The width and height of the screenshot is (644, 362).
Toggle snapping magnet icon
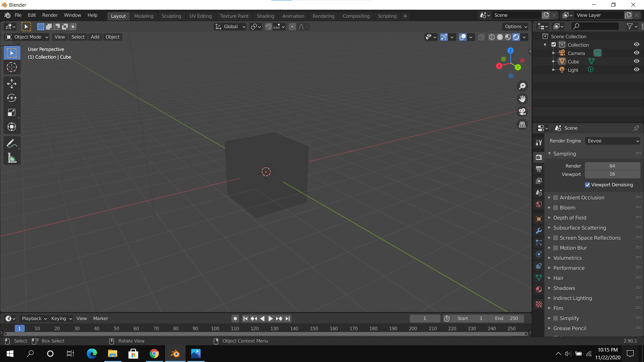coord(268,27)
